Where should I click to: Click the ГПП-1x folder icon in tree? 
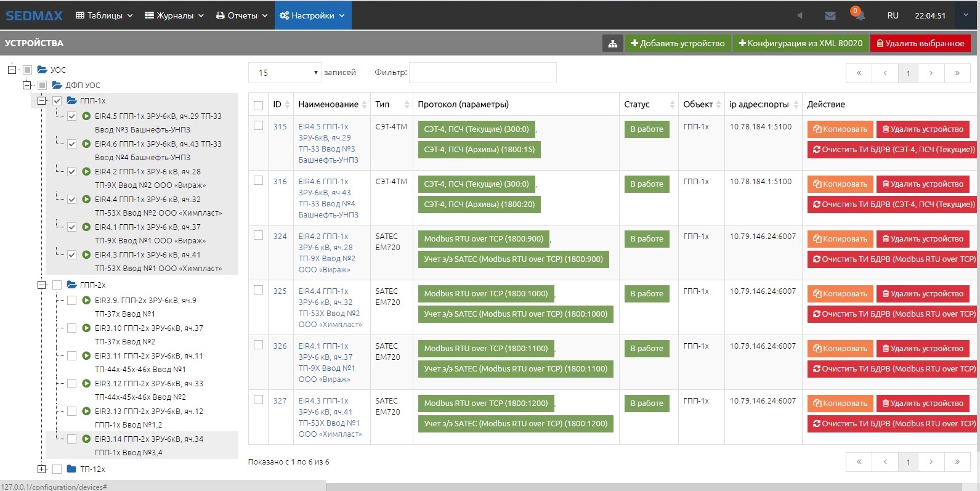(x=72, y=100)
